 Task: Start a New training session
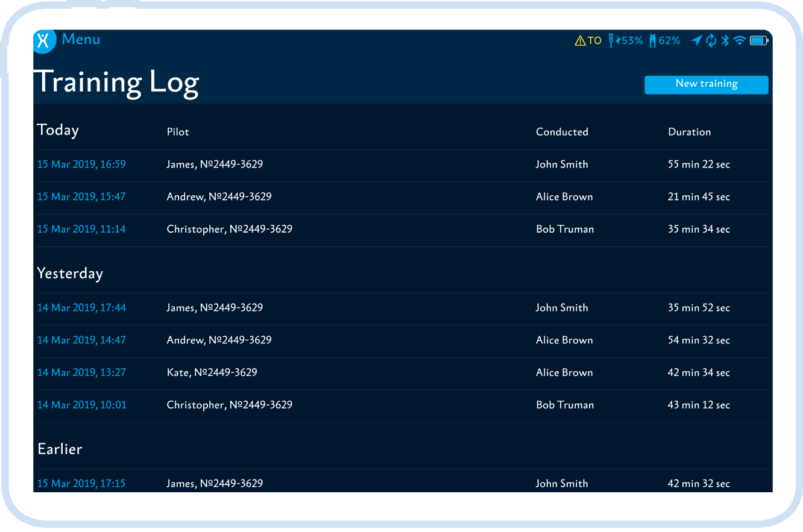pyautogui.click(x=706, y=84)
